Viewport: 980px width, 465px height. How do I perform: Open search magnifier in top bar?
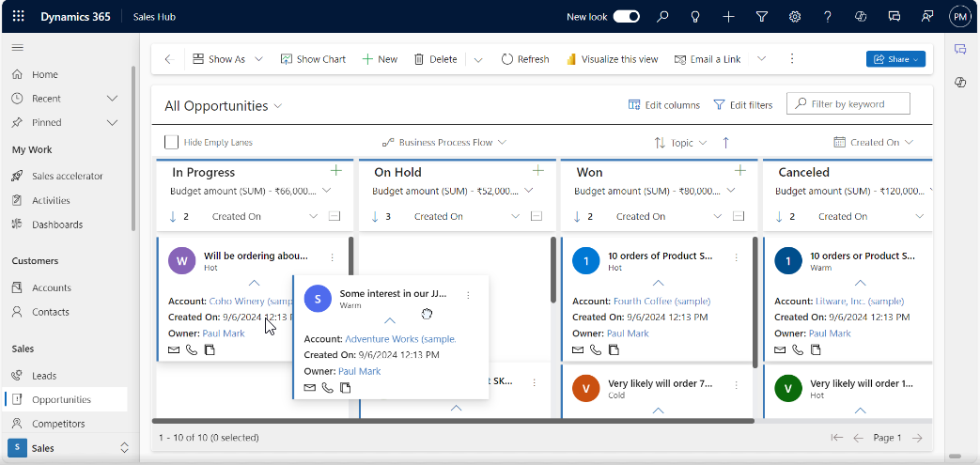coord(661,17)
